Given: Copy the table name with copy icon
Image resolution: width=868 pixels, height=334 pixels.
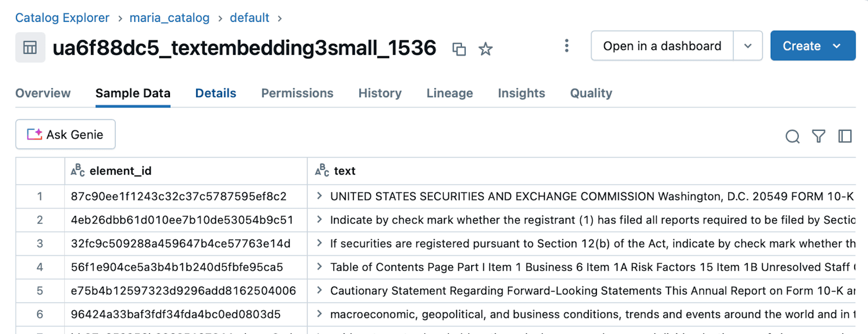Looking at the screenshot, I should coord(459,49).
